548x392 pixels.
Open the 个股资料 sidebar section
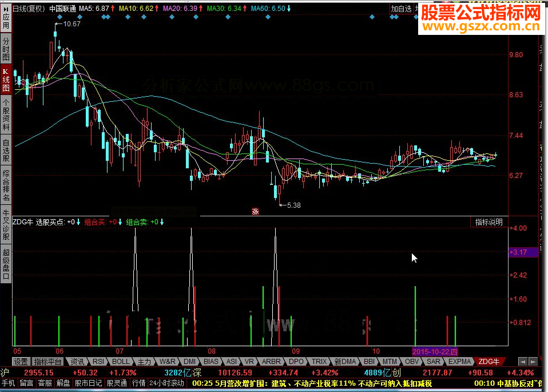[6, 114]
